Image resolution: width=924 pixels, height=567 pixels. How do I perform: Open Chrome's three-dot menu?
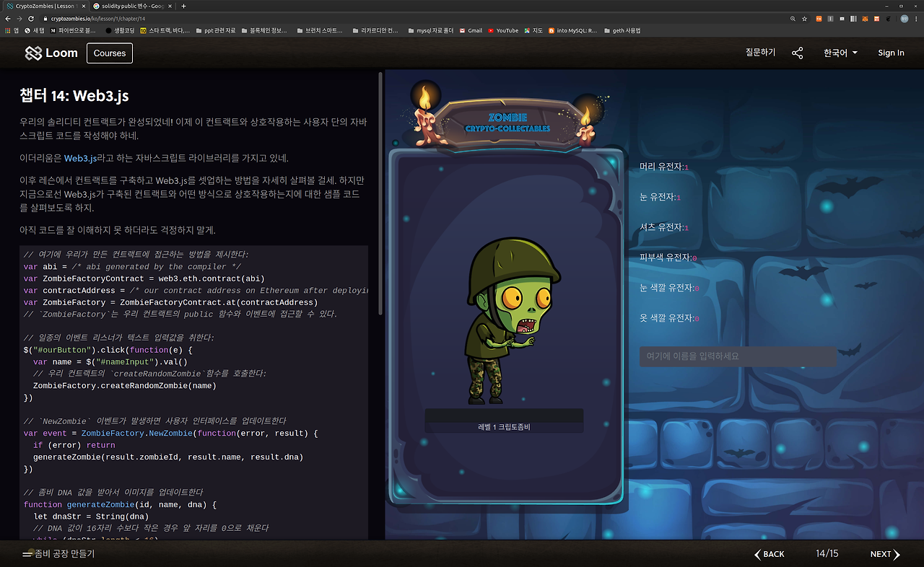click(x=917, y=18)
